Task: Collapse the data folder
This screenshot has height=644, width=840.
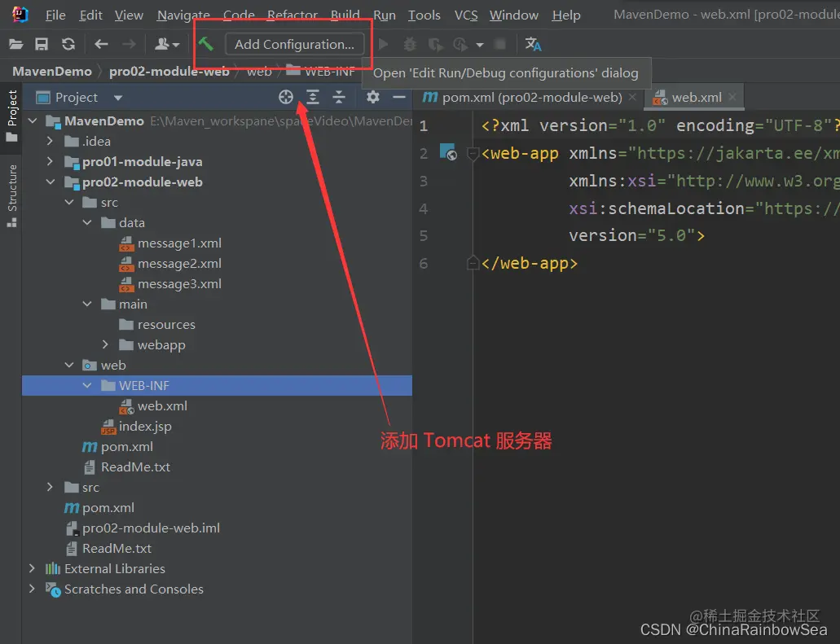Action: pos(87,223)
